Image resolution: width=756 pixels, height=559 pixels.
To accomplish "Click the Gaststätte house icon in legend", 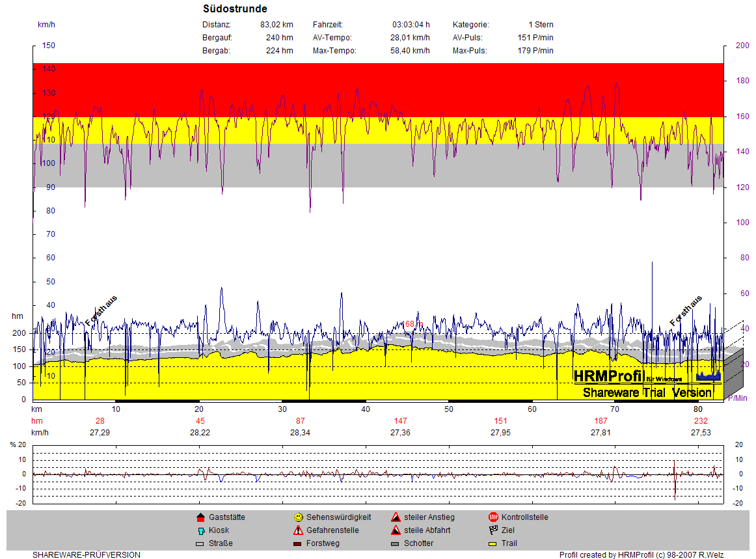I will click(x=200, y=517).
